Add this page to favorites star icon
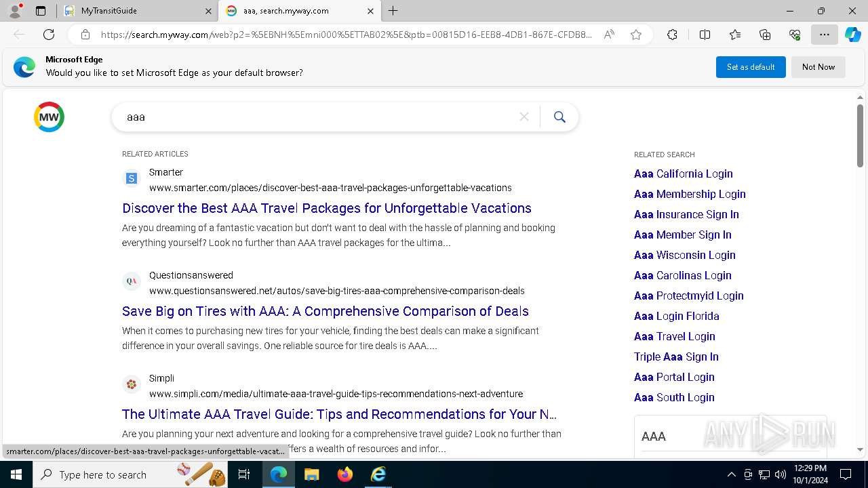The height and width of the screenshot is (488, 868). [x=636, y=35]
